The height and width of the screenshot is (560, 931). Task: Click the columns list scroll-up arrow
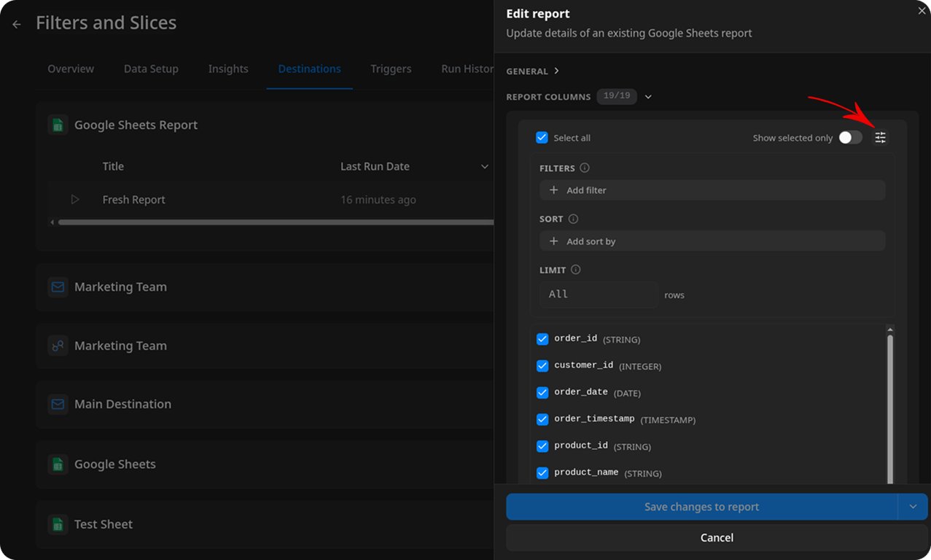click(890, 330)
